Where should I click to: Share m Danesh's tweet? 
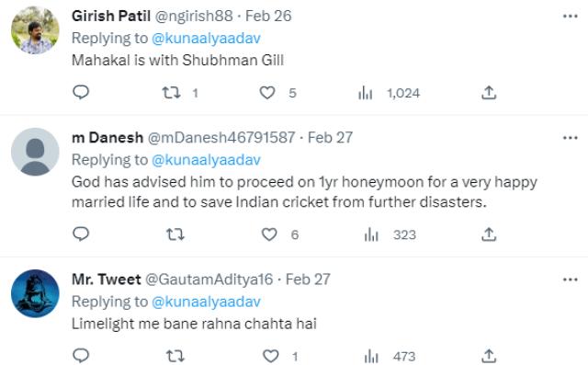pos(489,234)
